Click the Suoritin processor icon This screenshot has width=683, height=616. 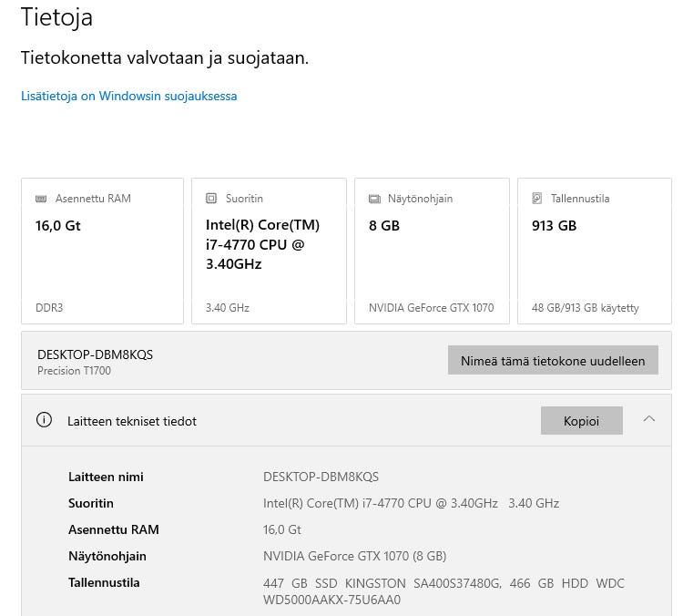pos(211,199)
